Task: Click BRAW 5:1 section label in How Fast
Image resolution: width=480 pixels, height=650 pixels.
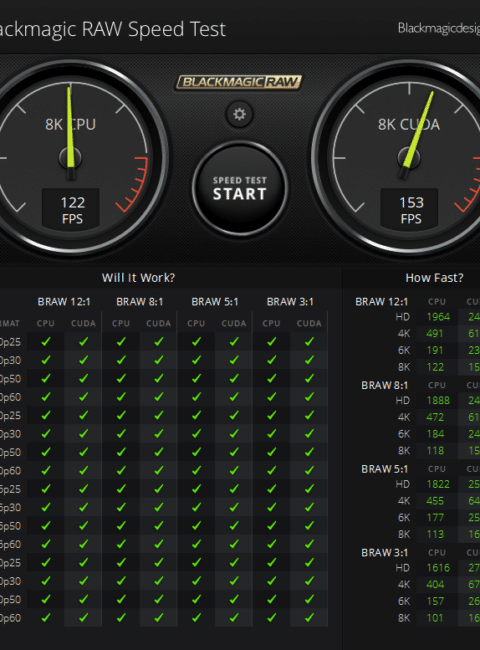Action: 385,469
